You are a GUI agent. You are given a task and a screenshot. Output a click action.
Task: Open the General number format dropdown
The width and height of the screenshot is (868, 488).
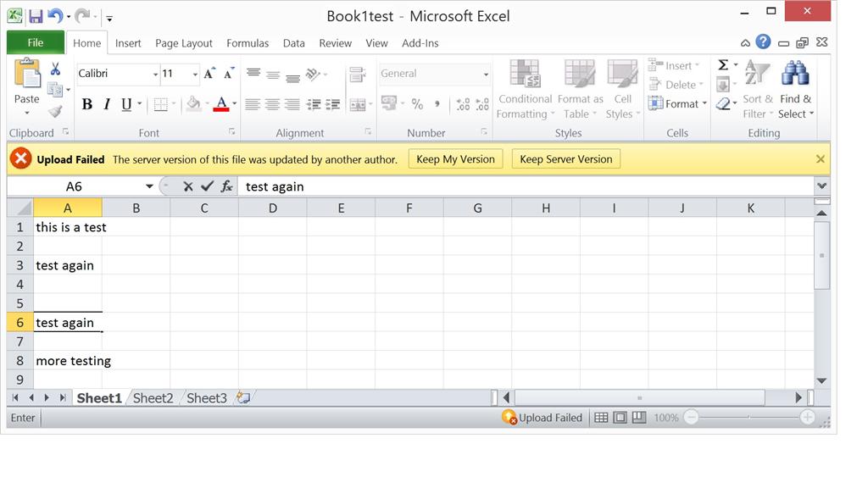[486, 74]
